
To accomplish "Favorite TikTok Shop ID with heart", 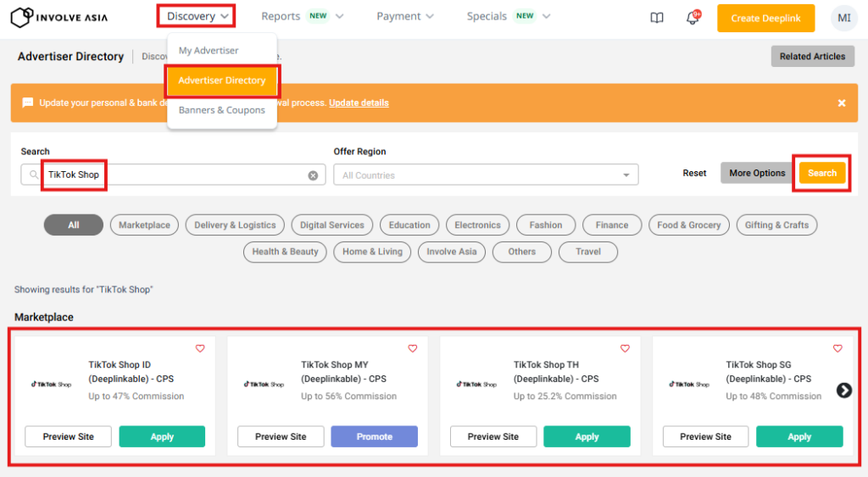I will (x=200, y=348).
